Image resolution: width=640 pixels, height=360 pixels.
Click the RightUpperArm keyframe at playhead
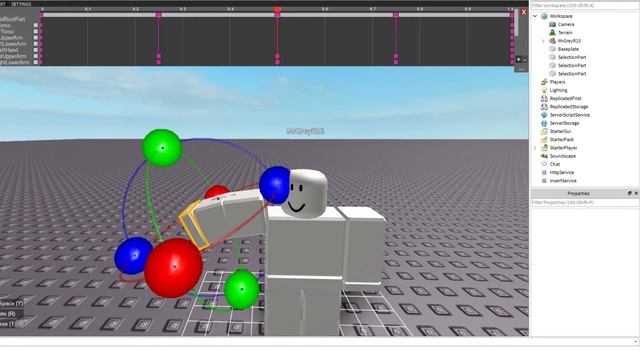pyautogui.click(x=277, y=56)
